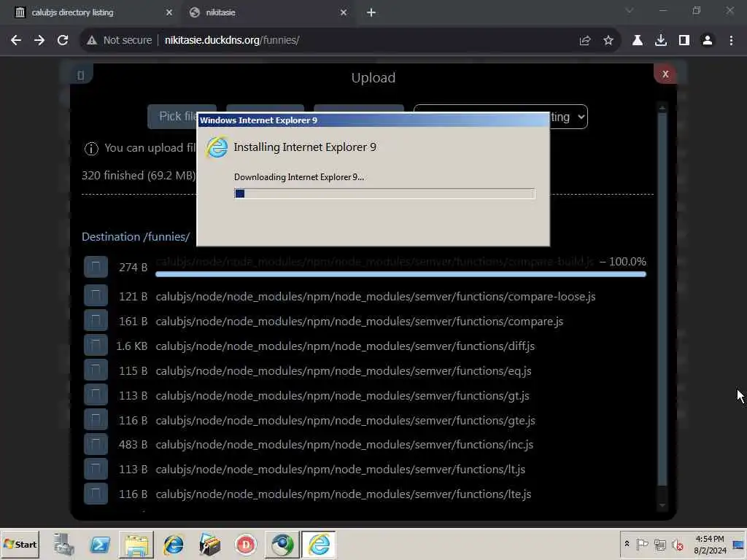Select the gt.js file path
This screenshot has width=747, height=560.
click(x=343, y=396)
